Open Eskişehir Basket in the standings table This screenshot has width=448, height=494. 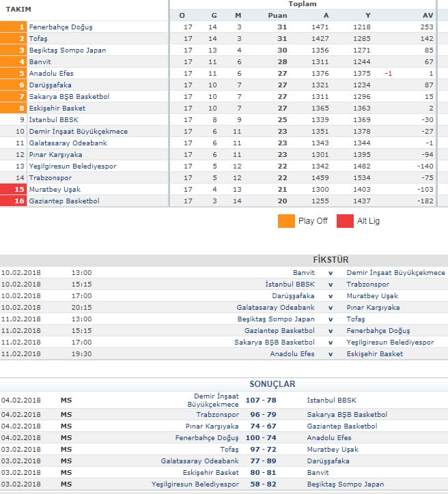tap(57, 108)
